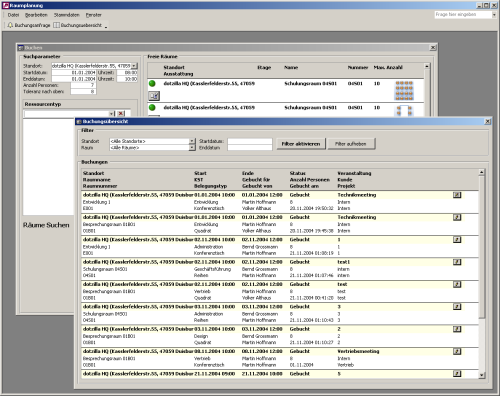Image resolution: width=500 pixels, height=396 pixels.
Task: Open details icon for Technikmeeting in Entwicklung 1
Action: pyautogui.click(x=457, y=195)
